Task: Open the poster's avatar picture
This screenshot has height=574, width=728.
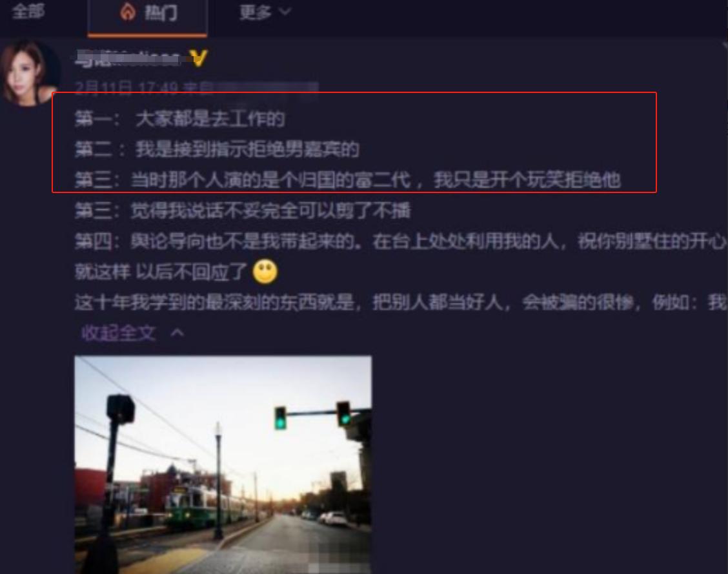Action: click(29, 74)
